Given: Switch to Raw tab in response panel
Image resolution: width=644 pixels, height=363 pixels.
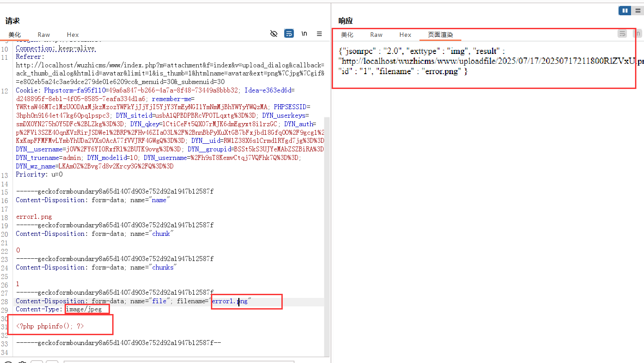Looking at the screenshot, I should 376,35.
